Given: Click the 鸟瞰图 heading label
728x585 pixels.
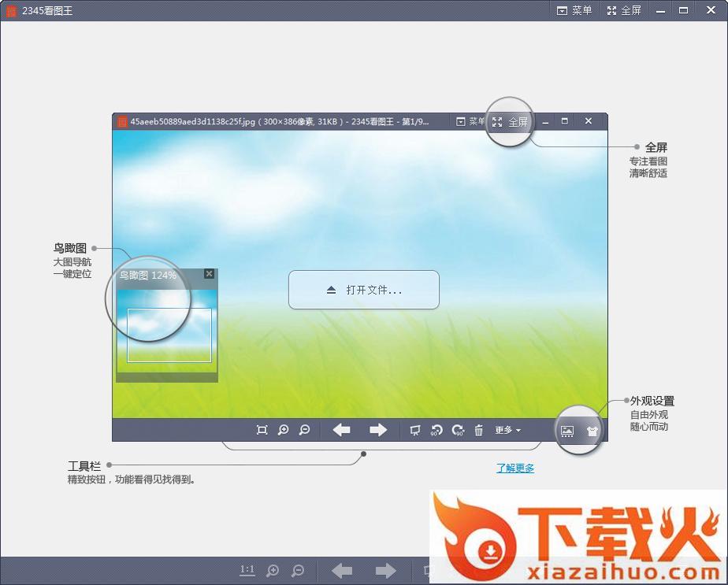Looking at the screenshot, I should 70,248.
